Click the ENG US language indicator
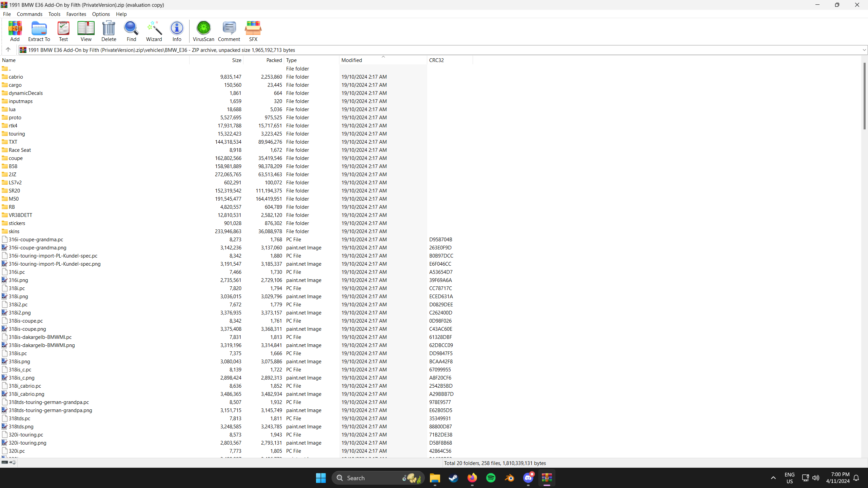The image size is (868, 488). (x=789, y=478)
